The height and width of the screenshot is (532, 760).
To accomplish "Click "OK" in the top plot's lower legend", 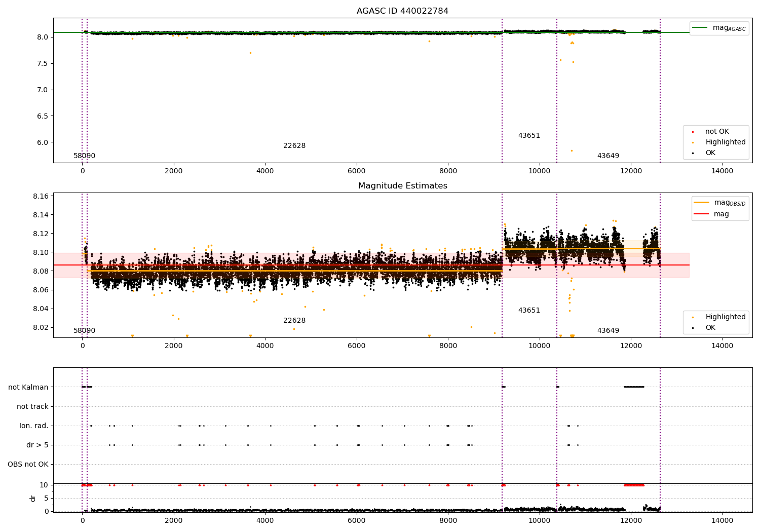I will [710, 153].
